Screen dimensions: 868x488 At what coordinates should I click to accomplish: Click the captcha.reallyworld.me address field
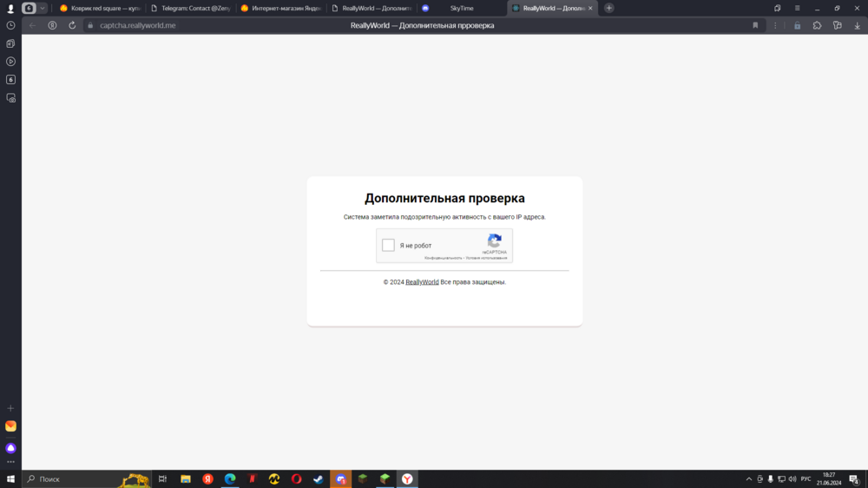tap(138, 25)
